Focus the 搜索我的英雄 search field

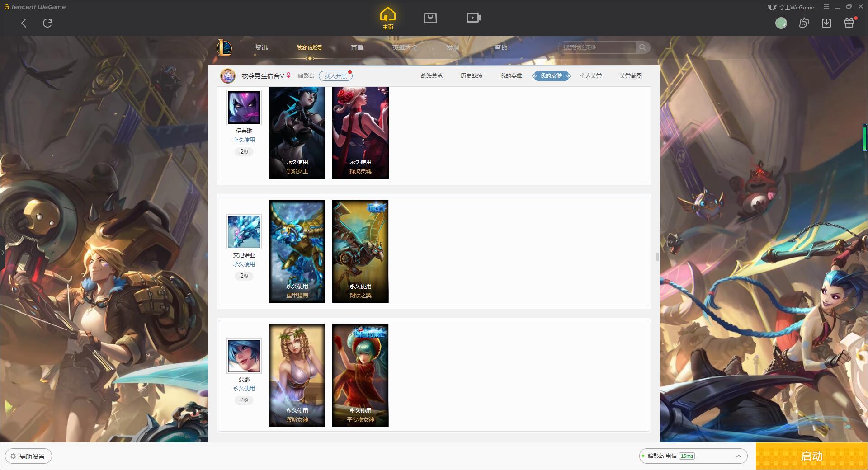[x=597, y=47]
